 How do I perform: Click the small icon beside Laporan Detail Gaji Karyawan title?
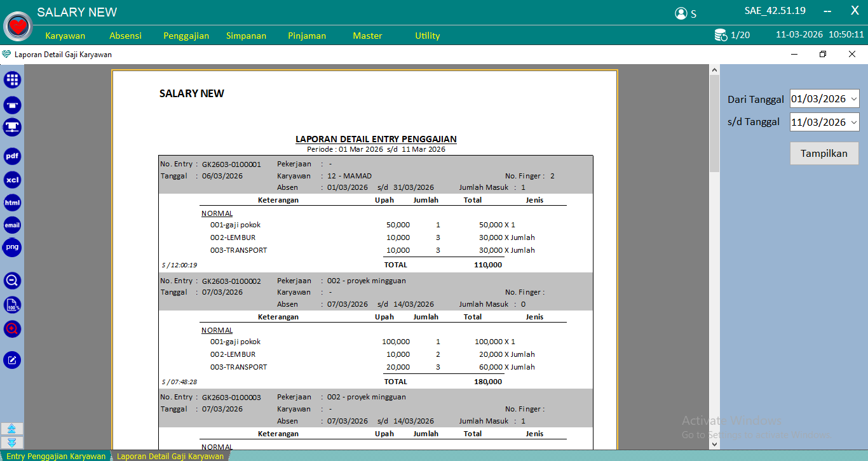[x=6, y=55]
